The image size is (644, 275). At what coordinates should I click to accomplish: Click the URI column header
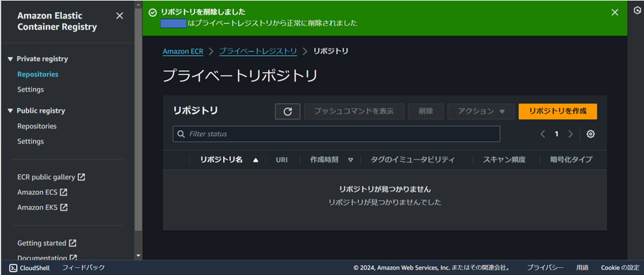tap(282, 160)
